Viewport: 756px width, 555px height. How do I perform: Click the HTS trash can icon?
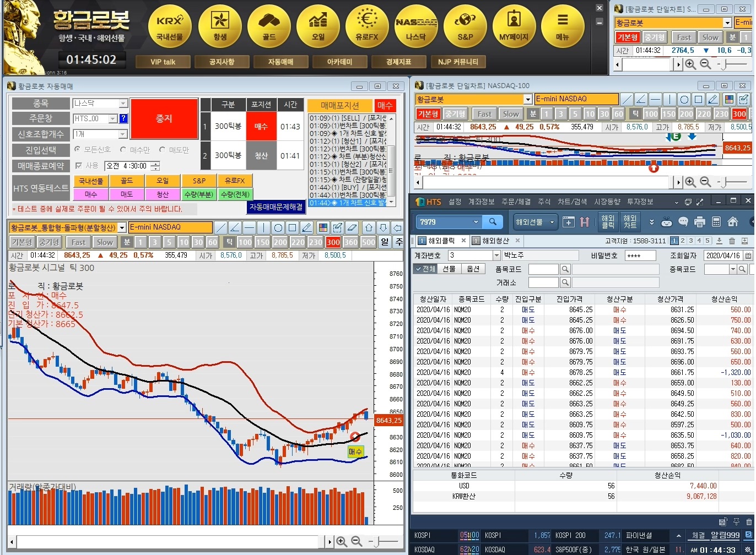pos(732,241)
